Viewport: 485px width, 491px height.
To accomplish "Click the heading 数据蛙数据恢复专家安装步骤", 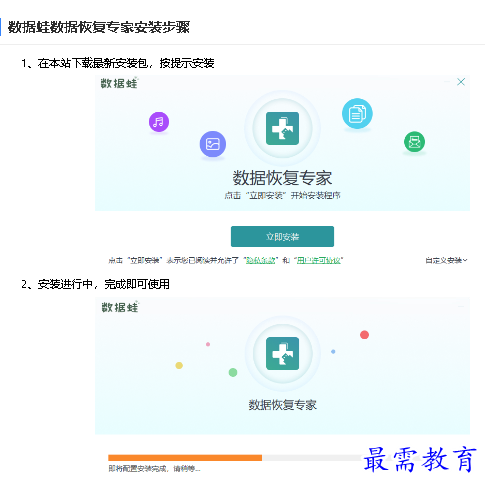I will (x=99, y=27).
